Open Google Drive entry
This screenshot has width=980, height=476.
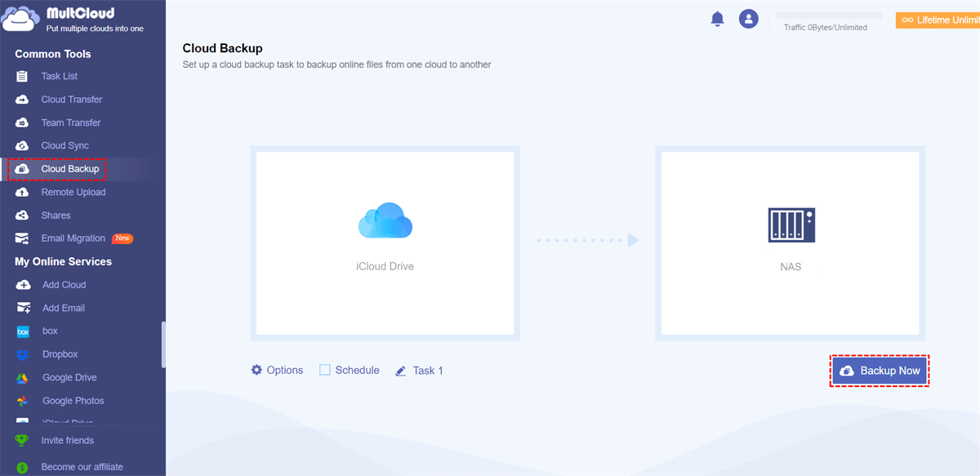tap(69, 377)
